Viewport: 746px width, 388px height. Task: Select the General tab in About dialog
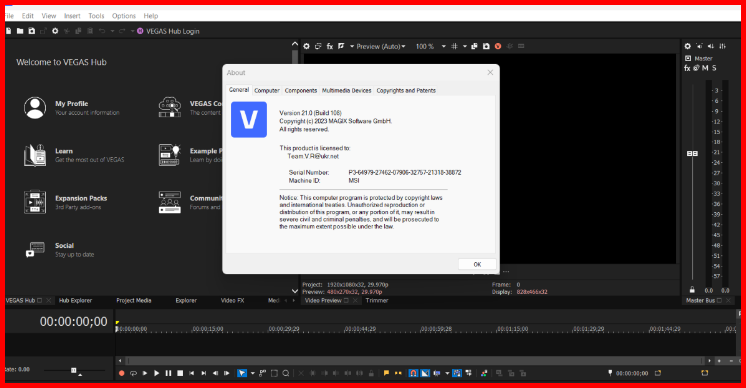point(239,90)
